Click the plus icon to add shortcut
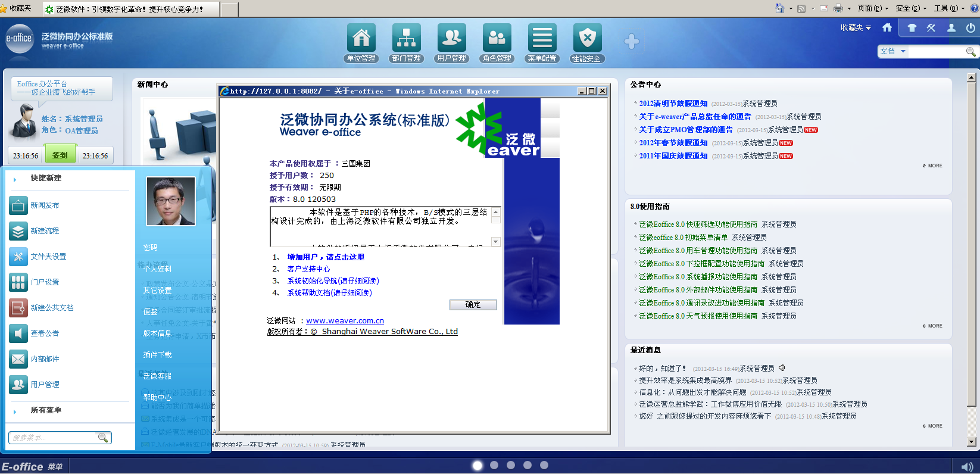This screenshot has width=980, height=474. (x=632, y=42)
